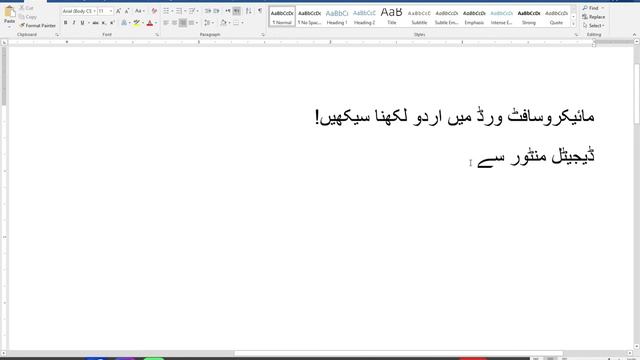Open highlight color dropdown arrow

click(x=142, y=23)
